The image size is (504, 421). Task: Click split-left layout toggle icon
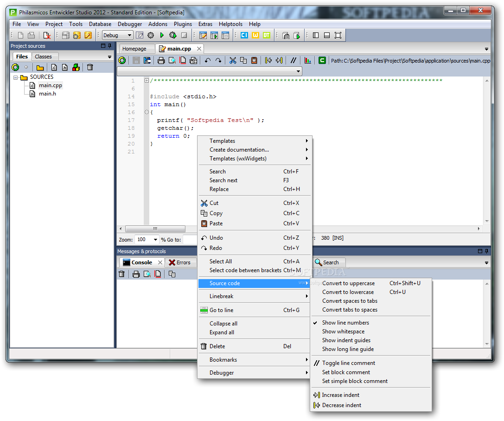coord(316,35)
